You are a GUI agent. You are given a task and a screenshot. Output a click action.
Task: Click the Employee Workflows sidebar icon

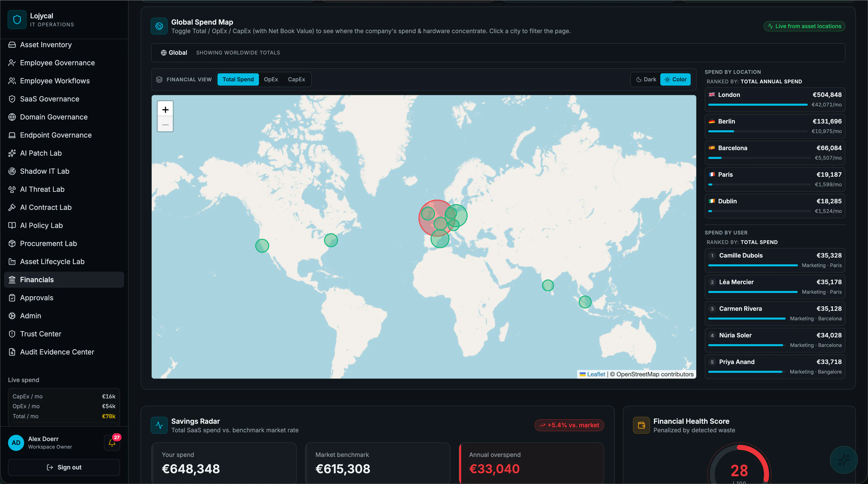coord(12,81)
